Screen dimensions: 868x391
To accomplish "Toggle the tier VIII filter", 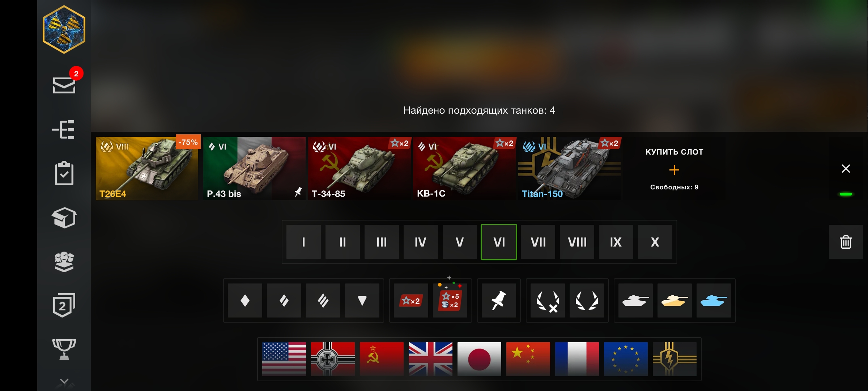I will (x=577, y=242).
